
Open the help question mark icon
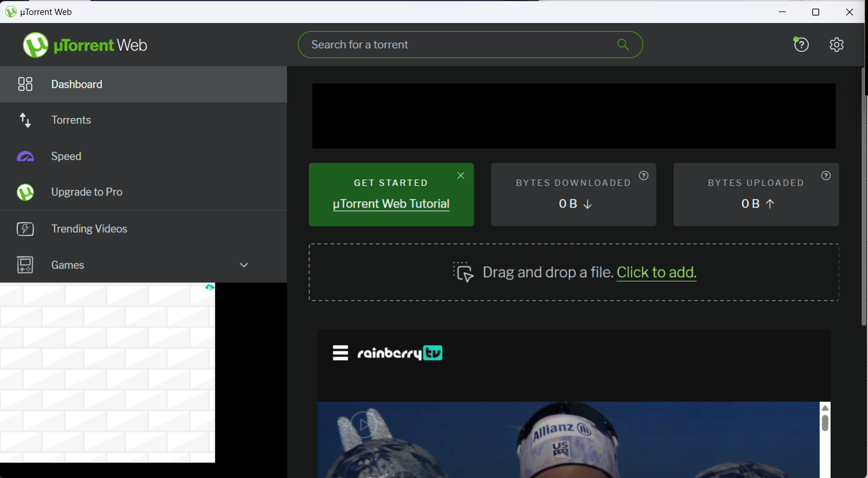[x=801, y=44]
